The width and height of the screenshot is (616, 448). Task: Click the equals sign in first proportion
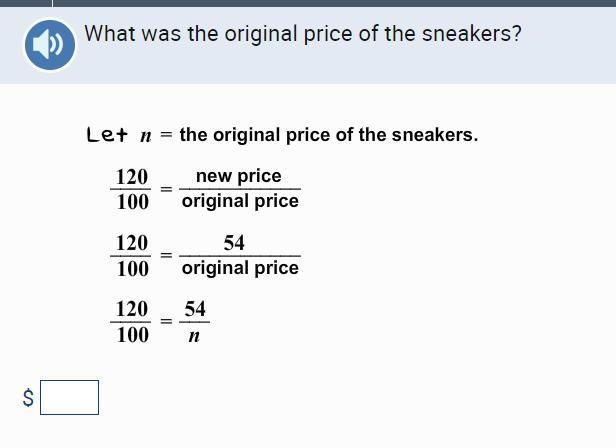(x=166, y=189)
